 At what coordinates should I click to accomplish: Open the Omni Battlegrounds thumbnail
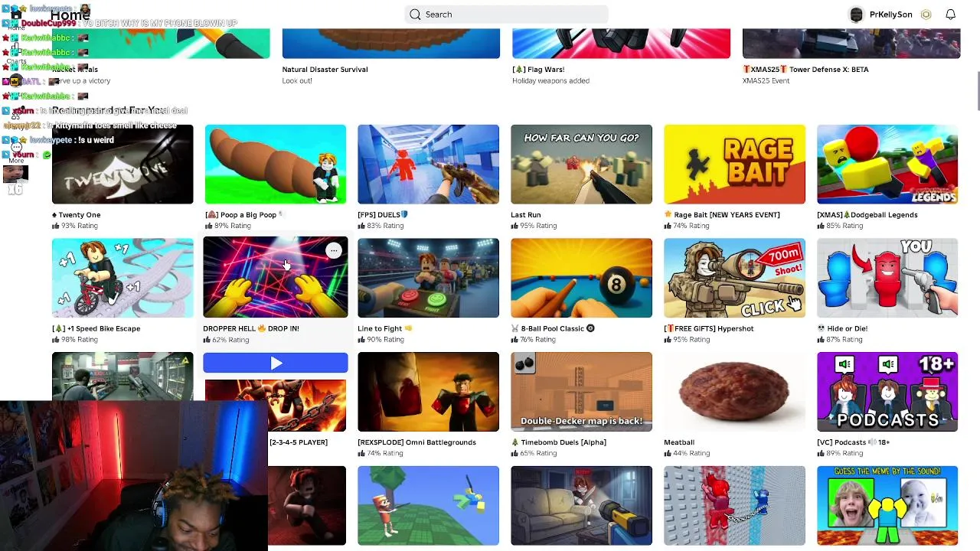(x=428, y=392)
